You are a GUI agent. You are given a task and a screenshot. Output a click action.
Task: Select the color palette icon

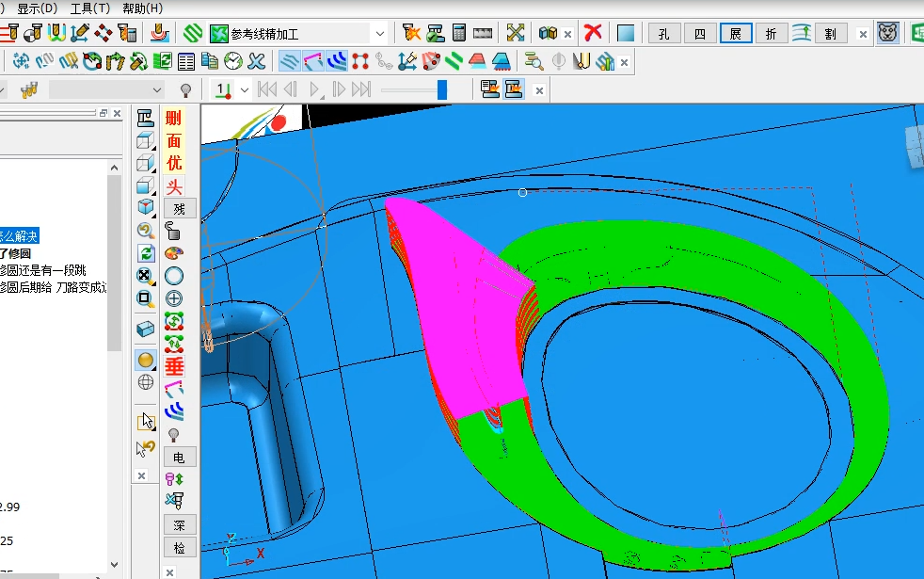pos(174,253)
